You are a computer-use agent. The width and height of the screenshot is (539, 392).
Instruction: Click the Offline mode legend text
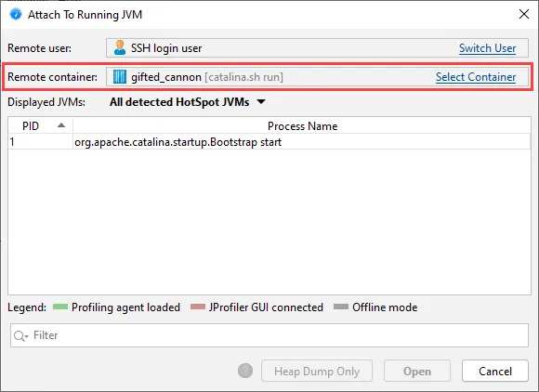pyautogui.click(x=385, y=307)
